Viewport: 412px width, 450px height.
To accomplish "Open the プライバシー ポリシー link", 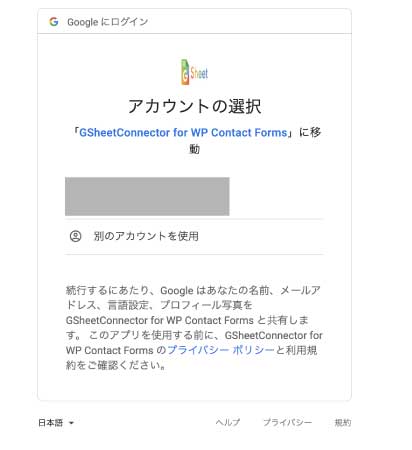I will pos(221,350).
